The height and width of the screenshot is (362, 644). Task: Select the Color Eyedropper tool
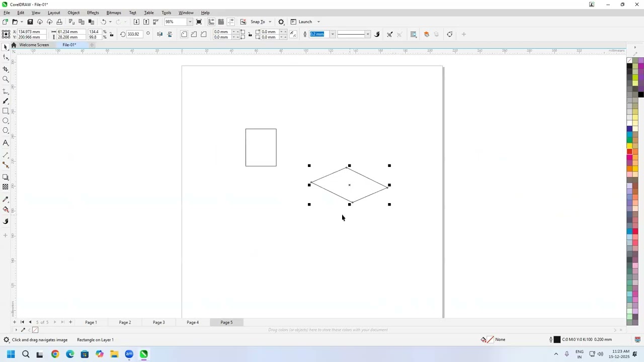point(6,200)
